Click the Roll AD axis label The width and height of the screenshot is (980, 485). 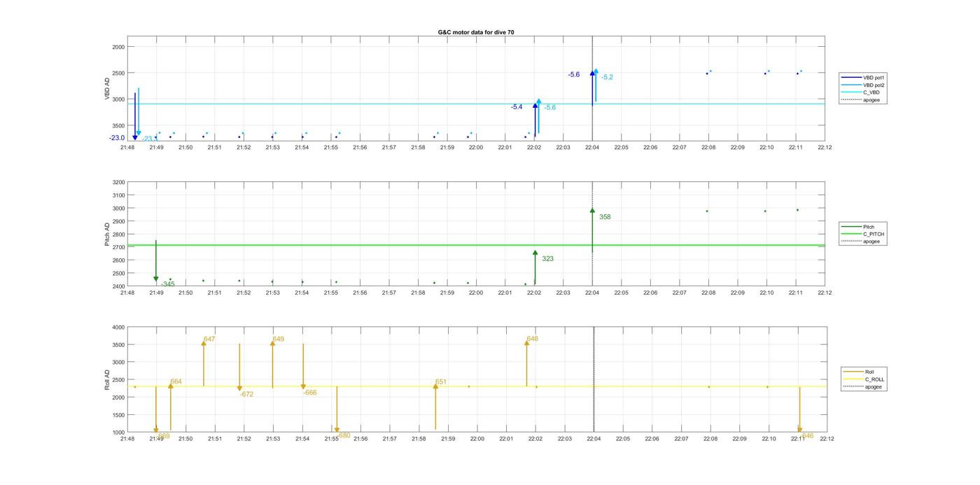(x=108, y=379)
